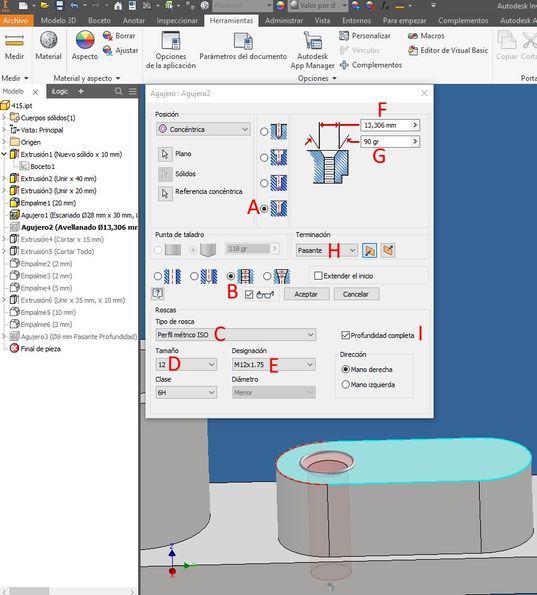Open the Macros tool
Viewport: 537px width, 595px height.
[x=426, y=36]
